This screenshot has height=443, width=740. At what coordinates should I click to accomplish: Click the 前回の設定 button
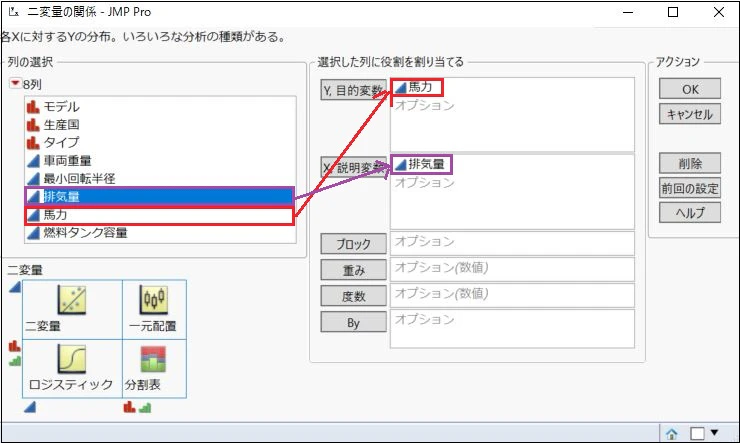[x=690, y=188]
